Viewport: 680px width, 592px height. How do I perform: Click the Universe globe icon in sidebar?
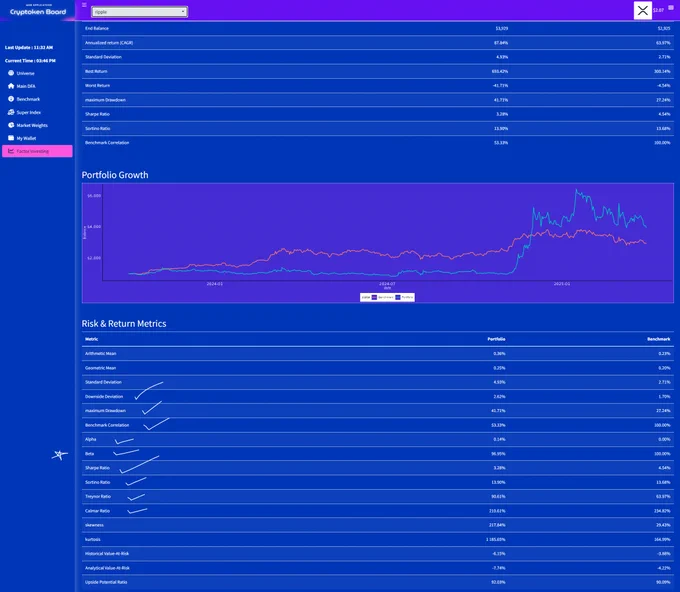click(11, 73)
